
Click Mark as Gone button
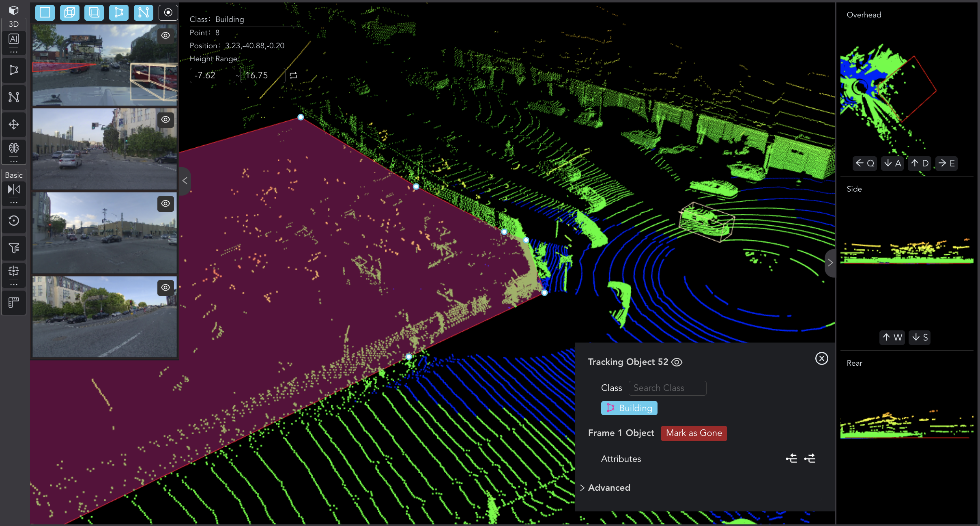(694, 433)
